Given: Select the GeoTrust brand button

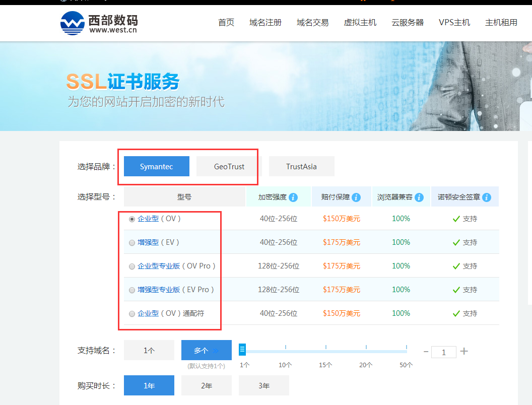Looking at the screenshot, I should coord(229,167).
